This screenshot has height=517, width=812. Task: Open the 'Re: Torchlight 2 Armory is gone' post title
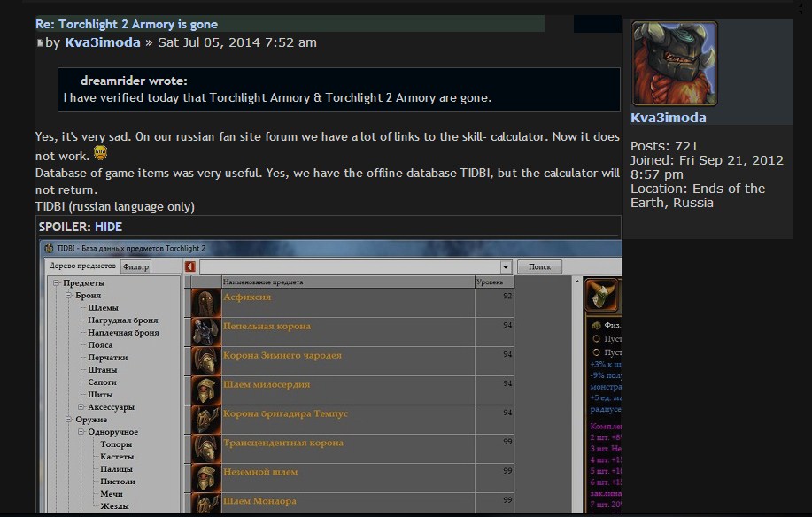pyautogui.click(x=127, y=24)
